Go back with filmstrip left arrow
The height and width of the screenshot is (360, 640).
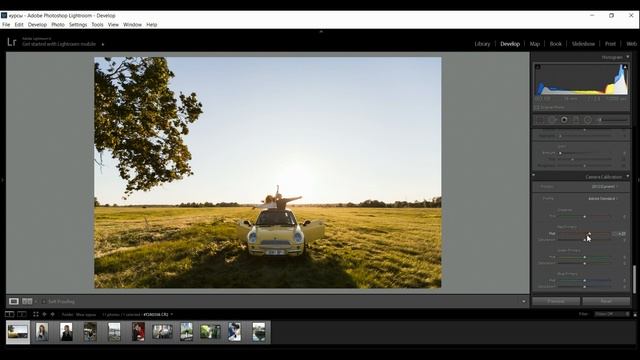pos(44,314)
